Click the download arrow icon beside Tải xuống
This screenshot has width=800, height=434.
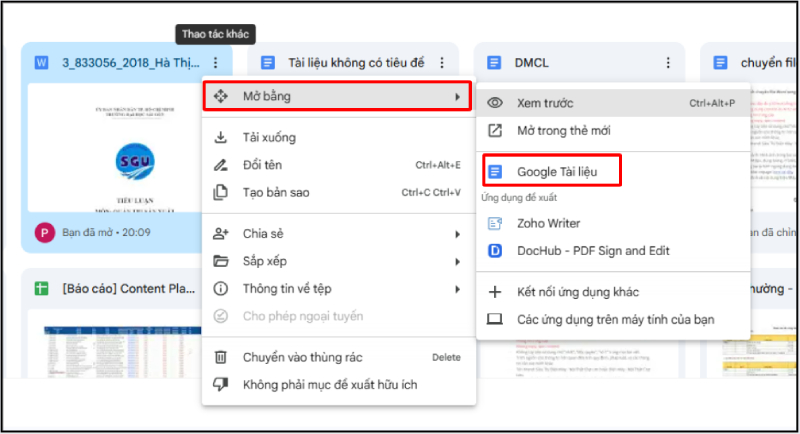pyautogui.click(x=220, y=137)
